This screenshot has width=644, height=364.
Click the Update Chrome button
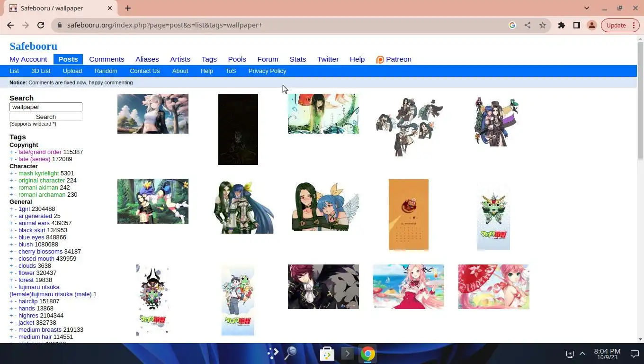coord(620,25)
